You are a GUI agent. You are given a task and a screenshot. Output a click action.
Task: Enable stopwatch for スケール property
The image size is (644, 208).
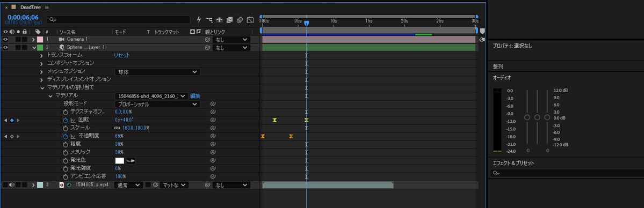tap(66, 128)
